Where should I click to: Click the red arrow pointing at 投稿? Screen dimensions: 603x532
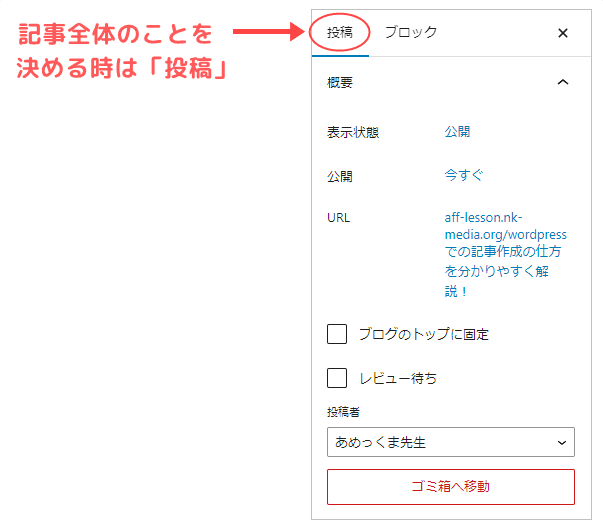267,32
